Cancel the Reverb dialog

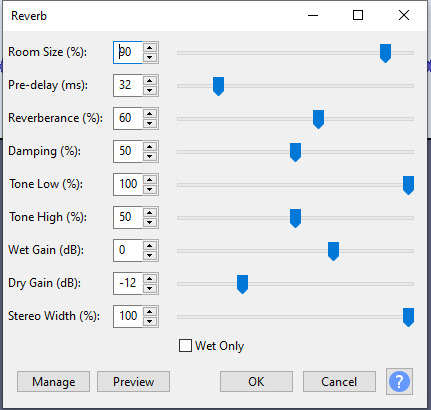click(x=339, y=381)
